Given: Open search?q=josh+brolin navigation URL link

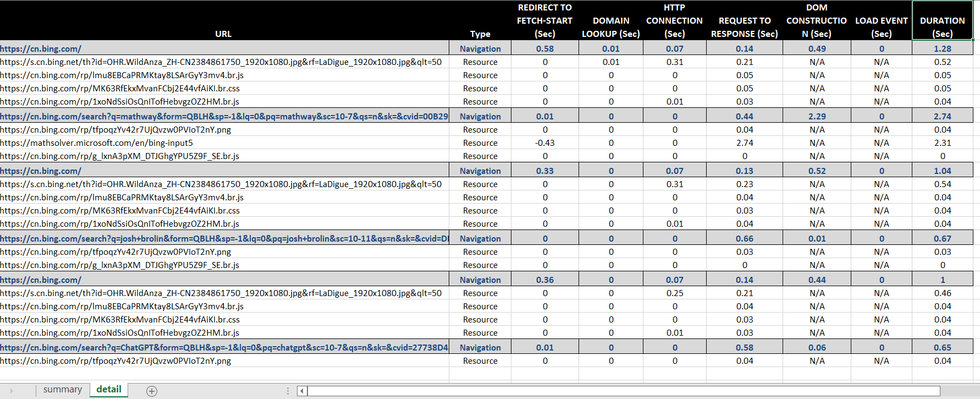Looking at the screenshot, I should coord(224,239).
